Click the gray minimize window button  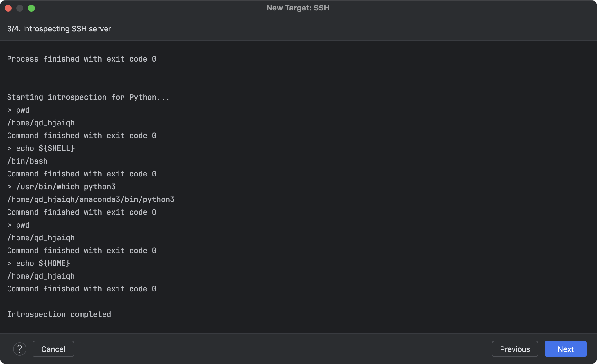pyautogui.click(x=20, y=8)
